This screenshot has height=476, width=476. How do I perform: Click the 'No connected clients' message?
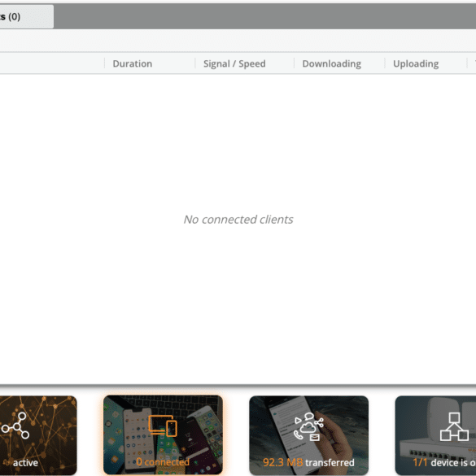click(x=238, y=219)
